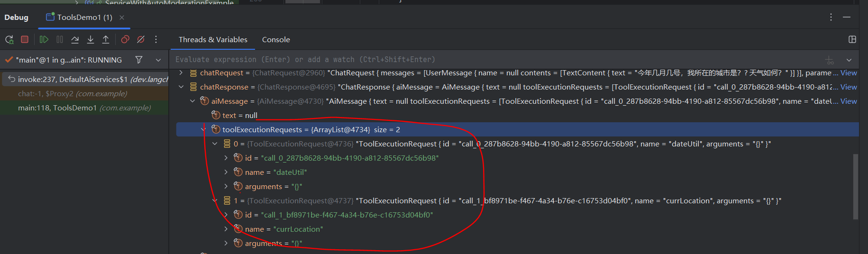Click the variables pane vertical scrollbar
Image resolution: width=868 pixels, height=254 pixels.
click(855, 187)
